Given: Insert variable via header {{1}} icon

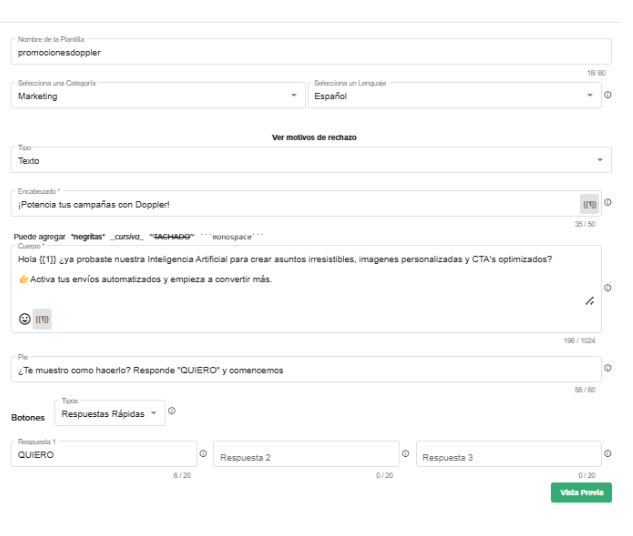Looking at the screenshot, I should click(590, 204).
